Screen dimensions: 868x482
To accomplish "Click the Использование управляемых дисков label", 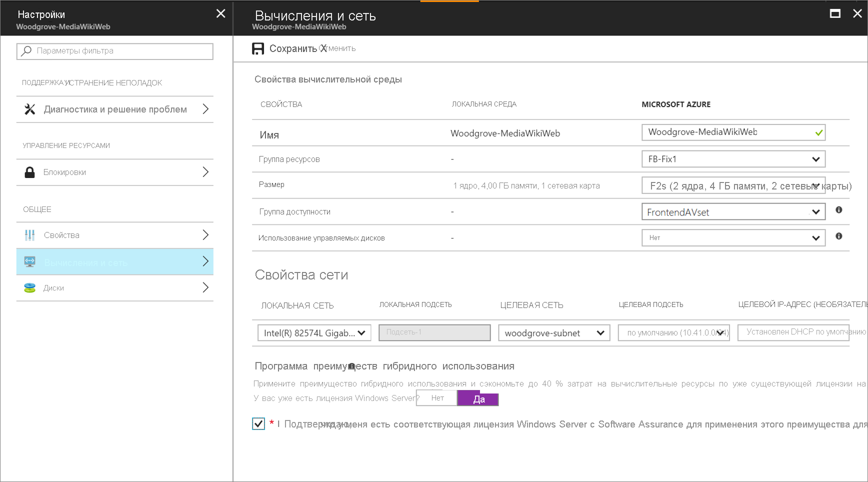I will tap(321, 238).
